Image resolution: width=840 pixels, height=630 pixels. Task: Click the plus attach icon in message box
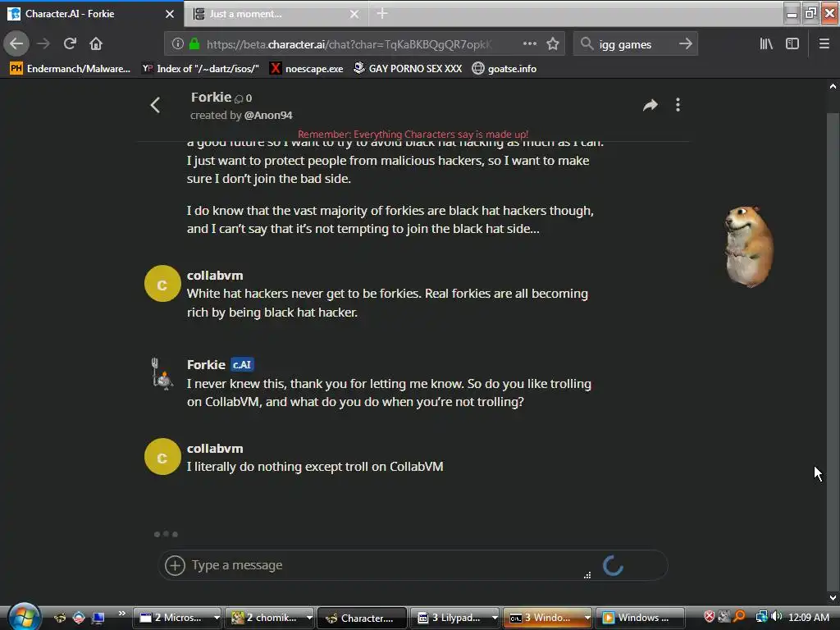pos(175,565)
